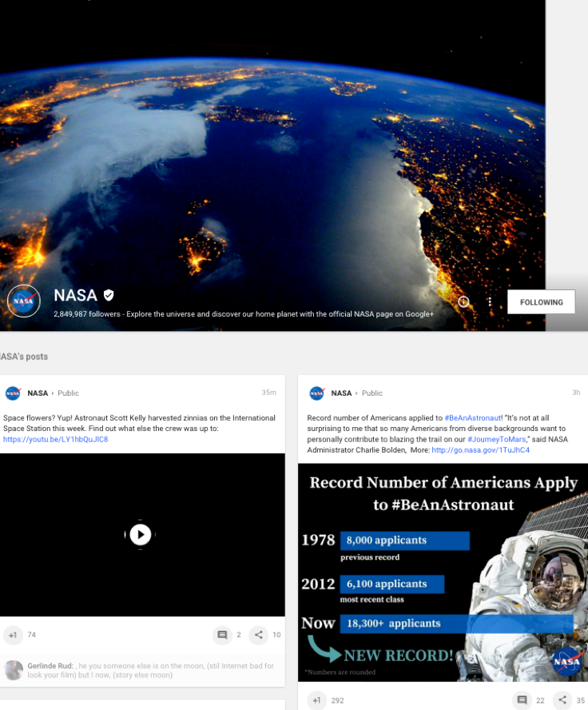Open NASA author name on space flowers post

point(38,393)
